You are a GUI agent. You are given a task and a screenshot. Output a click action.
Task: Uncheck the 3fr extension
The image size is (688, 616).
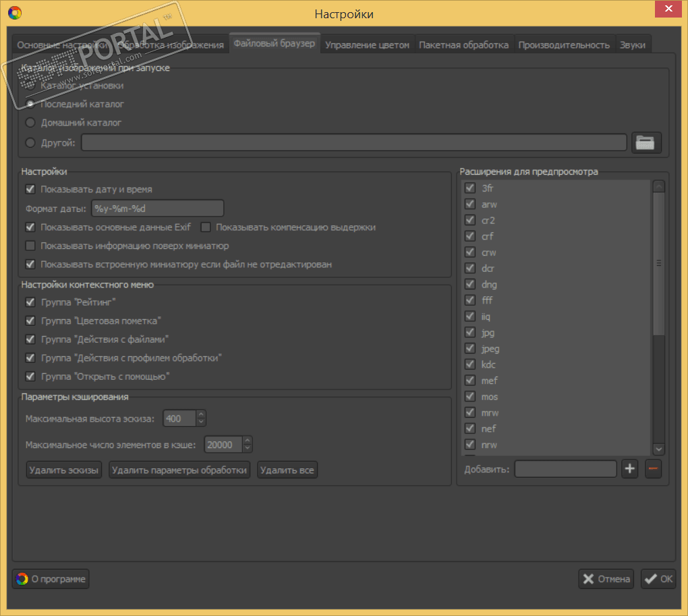pos(470,188)
